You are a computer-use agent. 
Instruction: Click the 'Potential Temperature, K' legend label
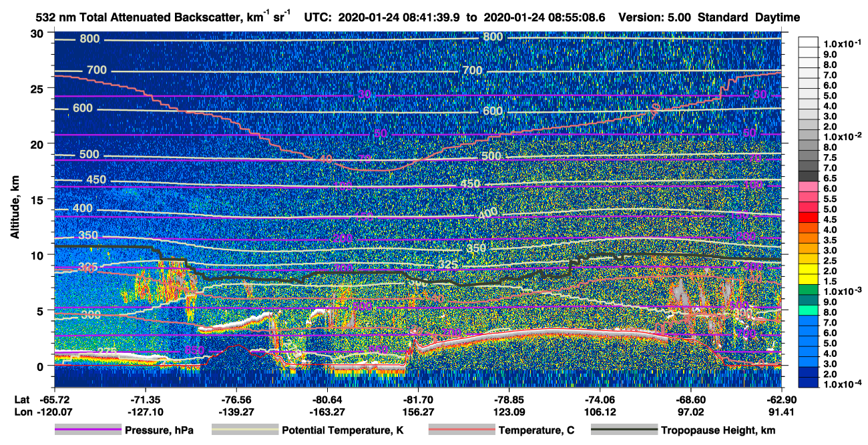tap(343, 430)
